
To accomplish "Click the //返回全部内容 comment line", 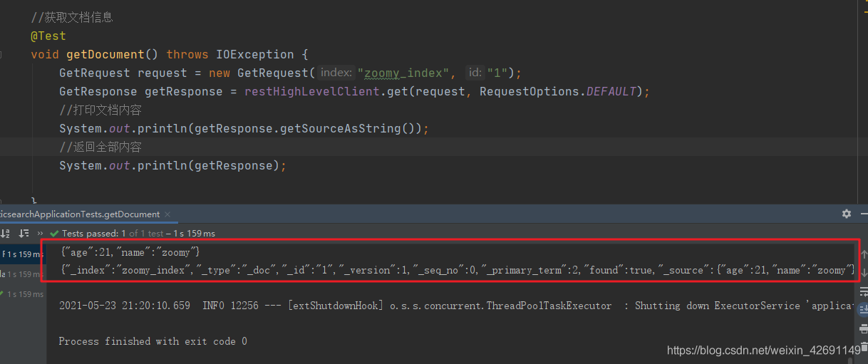I will point(100,147).
